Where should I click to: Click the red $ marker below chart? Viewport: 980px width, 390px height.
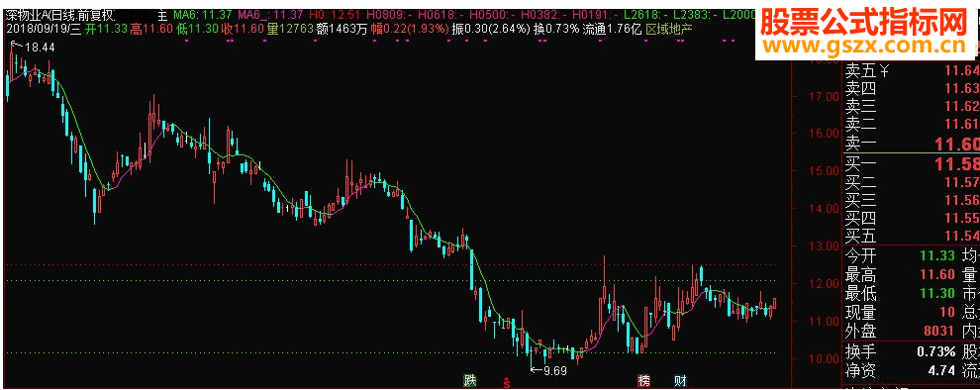pyautogui.click(x=507, y=381)
